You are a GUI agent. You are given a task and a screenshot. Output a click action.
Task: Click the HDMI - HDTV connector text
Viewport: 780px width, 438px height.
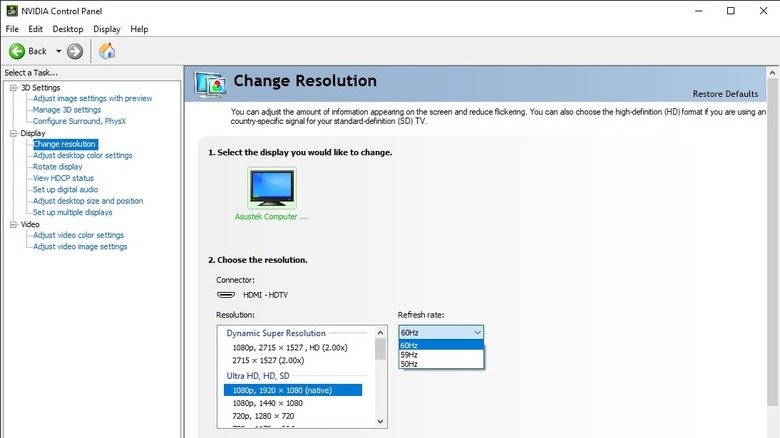tap(265, 295)
